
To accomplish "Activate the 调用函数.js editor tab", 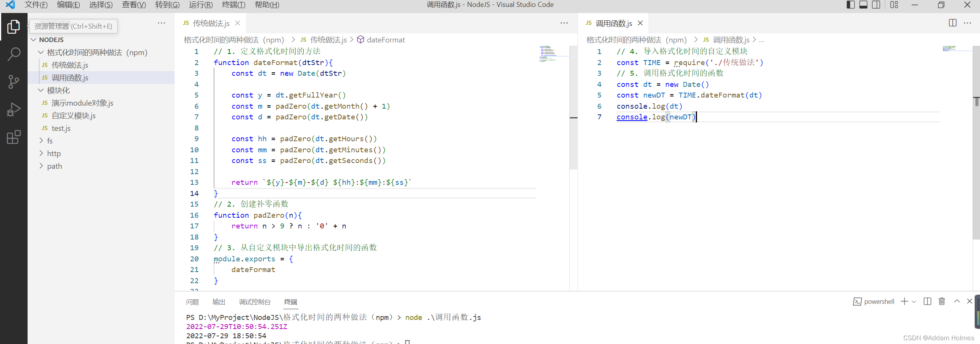I will [x=614, y=23].
